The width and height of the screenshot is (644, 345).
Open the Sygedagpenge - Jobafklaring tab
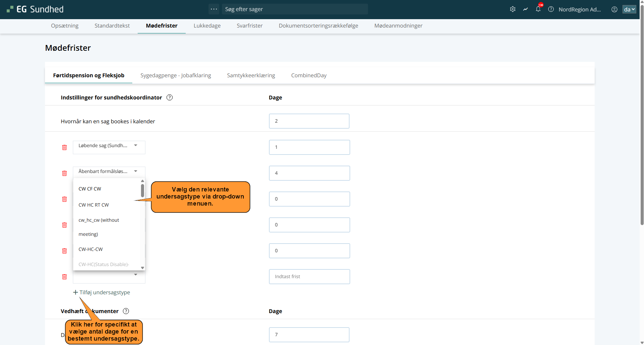coord(176,76)
